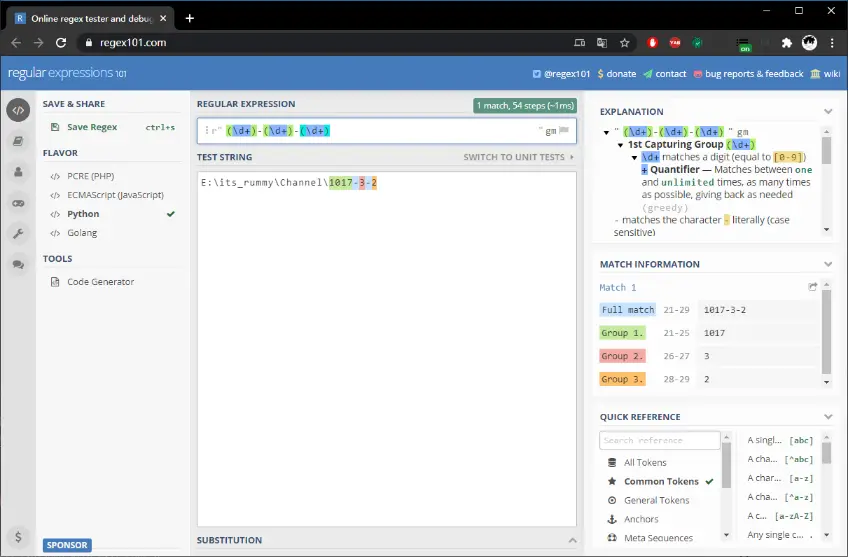Reload the regex101 page
The width and height of the screenshot is (848, 557).
tap(61, 43)
